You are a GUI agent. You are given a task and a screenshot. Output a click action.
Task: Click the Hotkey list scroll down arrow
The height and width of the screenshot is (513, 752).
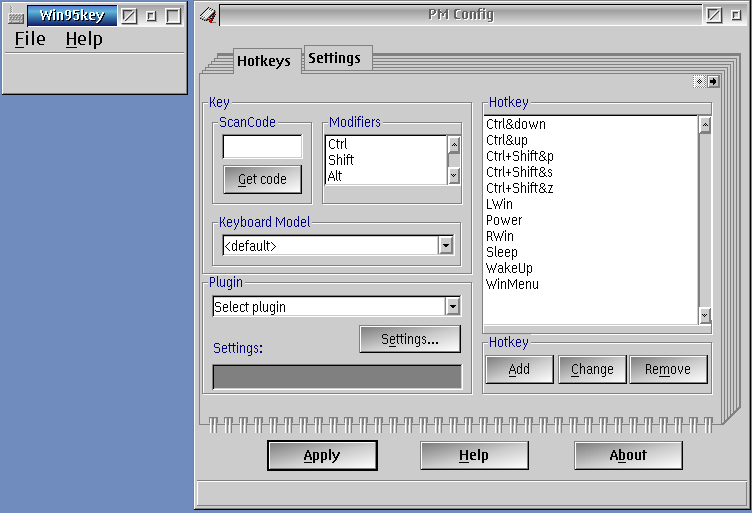click(705, 315)
